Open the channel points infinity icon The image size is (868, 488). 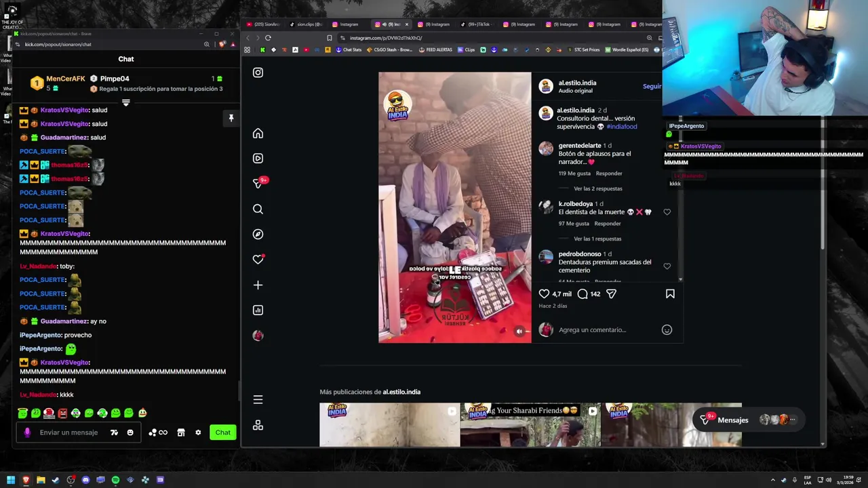coord(158,432)
